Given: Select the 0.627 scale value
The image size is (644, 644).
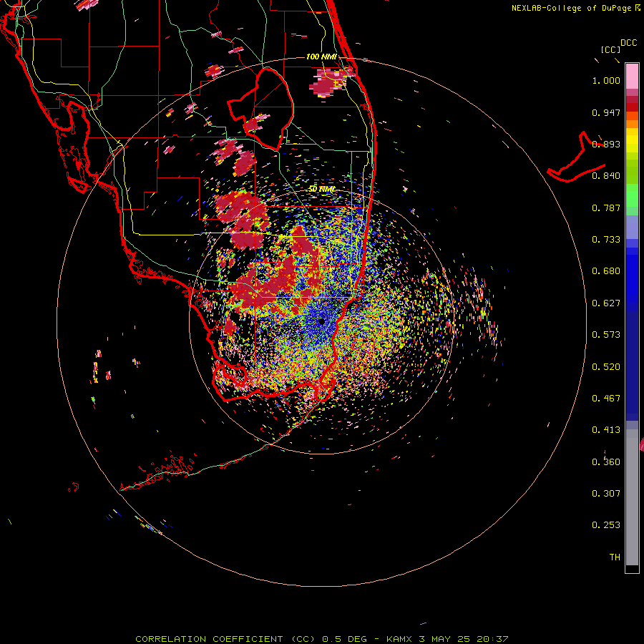Looking at the screenshot, I should (606, 303).
